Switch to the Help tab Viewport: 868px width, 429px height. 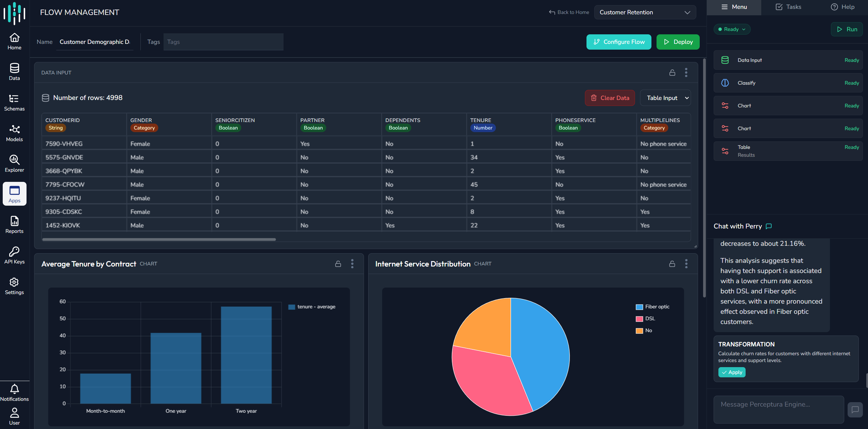(843, 7)
